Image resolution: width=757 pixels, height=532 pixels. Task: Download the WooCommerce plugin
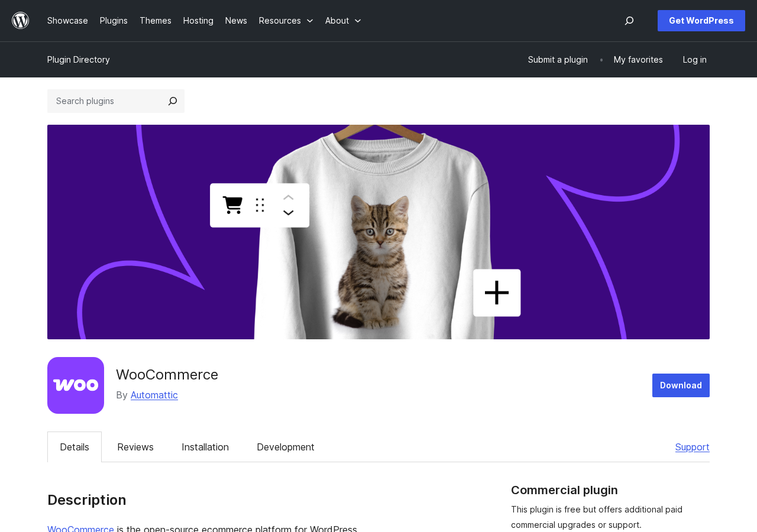tap(681, 385)
